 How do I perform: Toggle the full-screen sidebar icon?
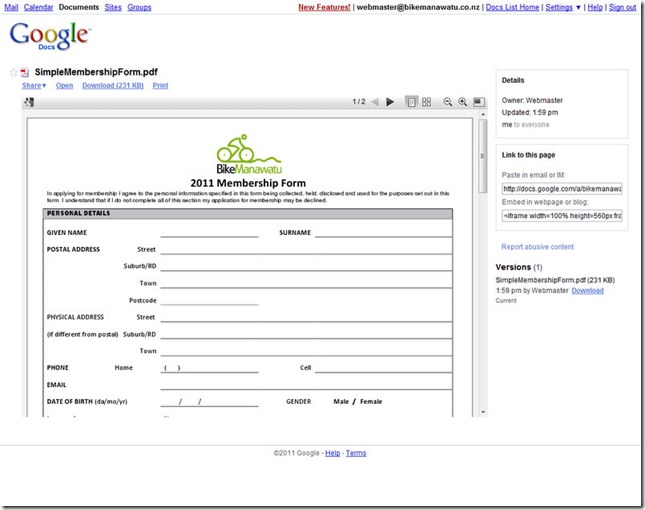[479, 102]
